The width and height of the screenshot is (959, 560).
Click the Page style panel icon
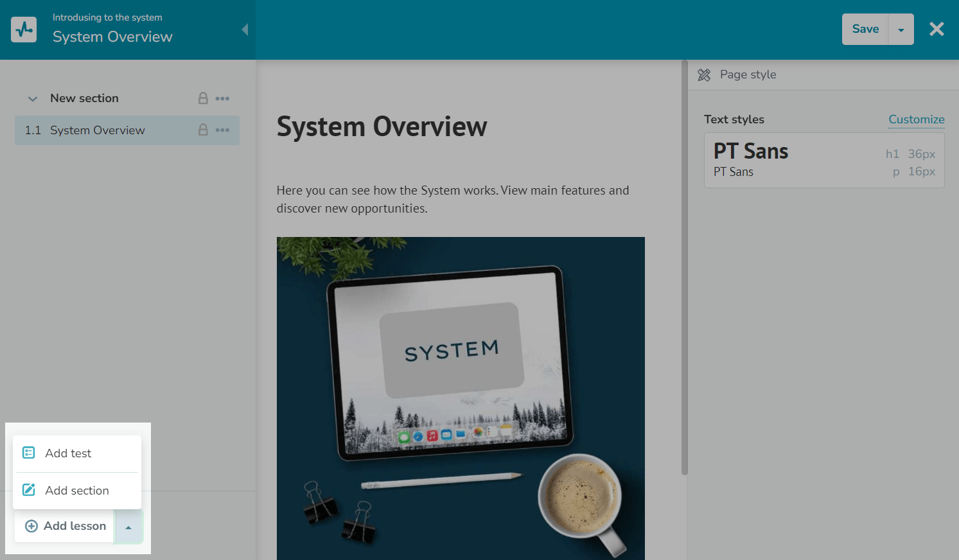(704, 75)
